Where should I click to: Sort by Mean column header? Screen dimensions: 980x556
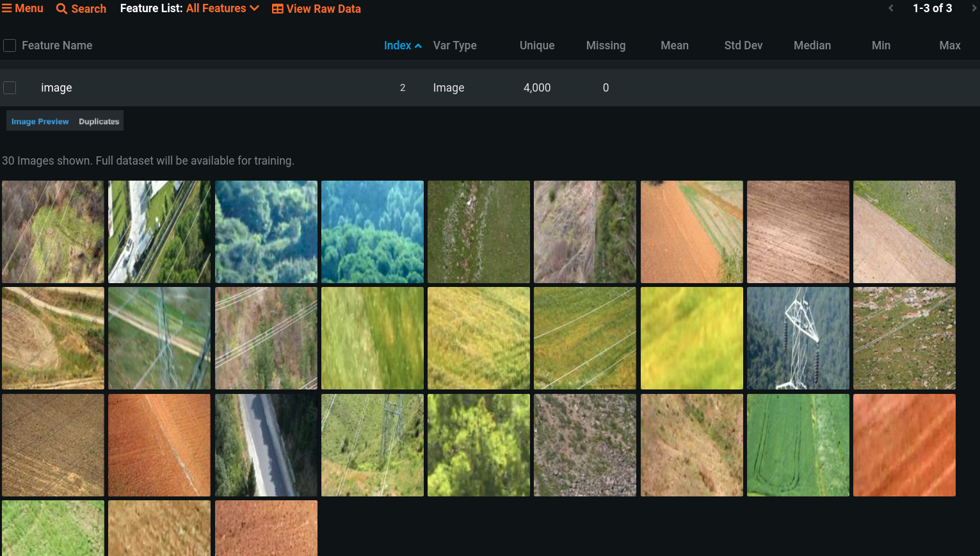(x=674, y=45)
